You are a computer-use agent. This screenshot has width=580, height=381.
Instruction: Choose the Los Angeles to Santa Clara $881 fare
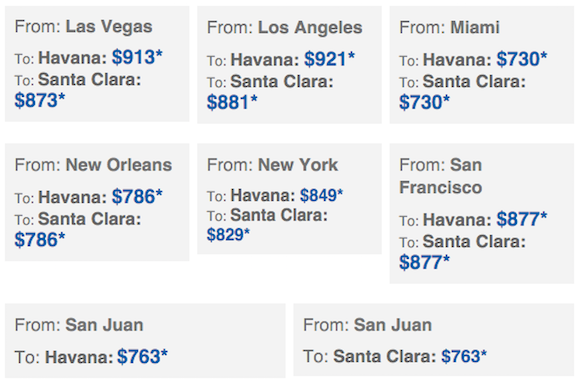point(232,102)
